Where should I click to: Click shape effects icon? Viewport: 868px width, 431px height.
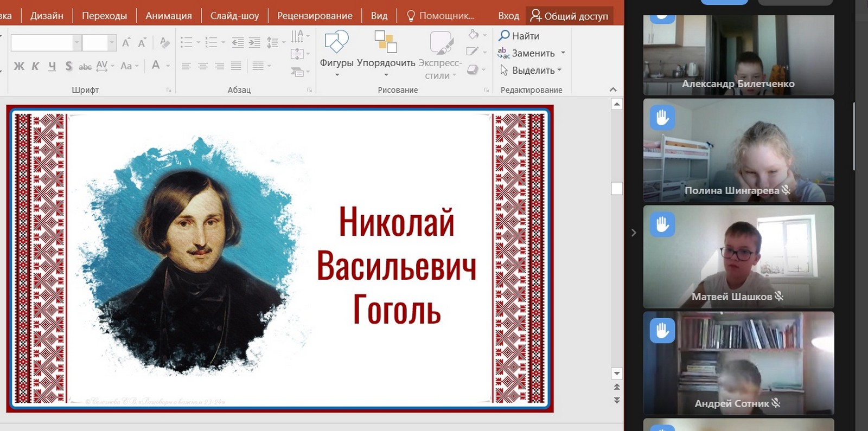pos(473,69)
